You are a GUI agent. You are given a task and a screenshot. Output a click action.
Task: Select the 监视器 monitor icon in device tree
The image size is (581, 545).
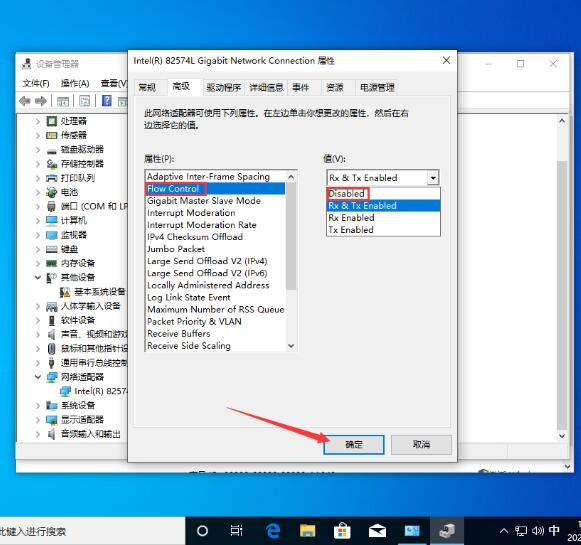point(52,235)
